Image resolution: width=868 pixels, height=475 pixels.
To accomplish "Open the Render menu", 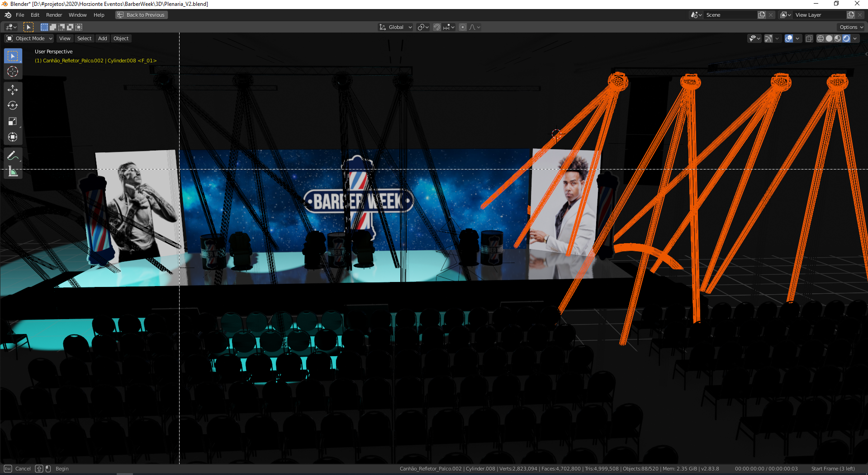I will 54,15.
